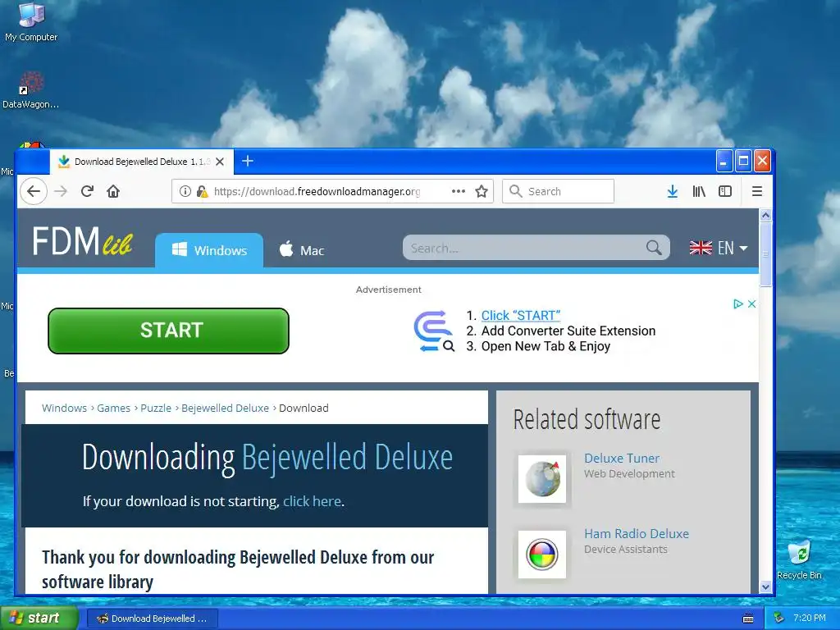Image resolution: width=840 pixels, height=630 pixels.
Task: Click the 'click here' download link
Action: 312,501
